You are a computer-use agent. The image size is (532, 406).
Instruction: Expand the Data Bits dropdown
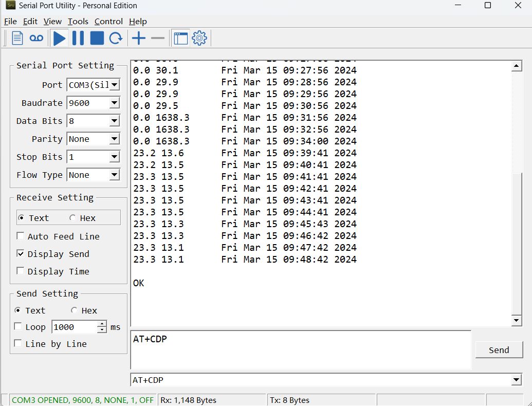[115, 121]
